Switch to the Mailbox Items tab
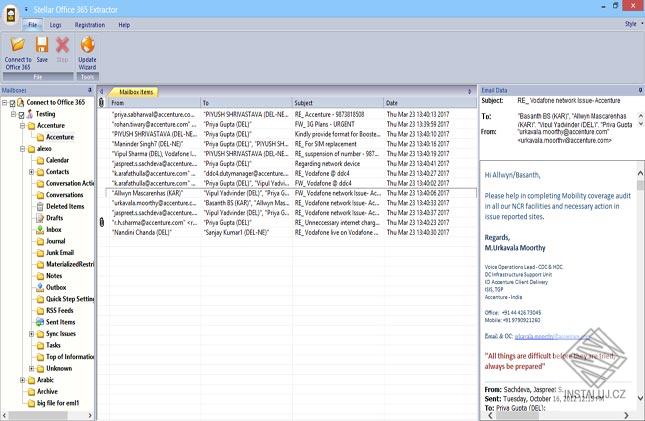This screenshot has width=645, height=421. 135,92
